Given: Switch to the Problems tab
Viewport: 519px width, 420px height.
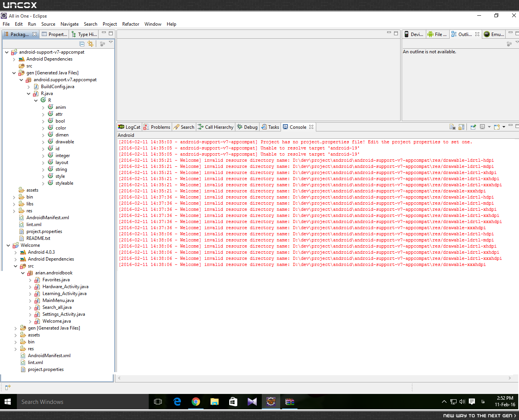Looking at the screenshot, I should click(157, 127).
